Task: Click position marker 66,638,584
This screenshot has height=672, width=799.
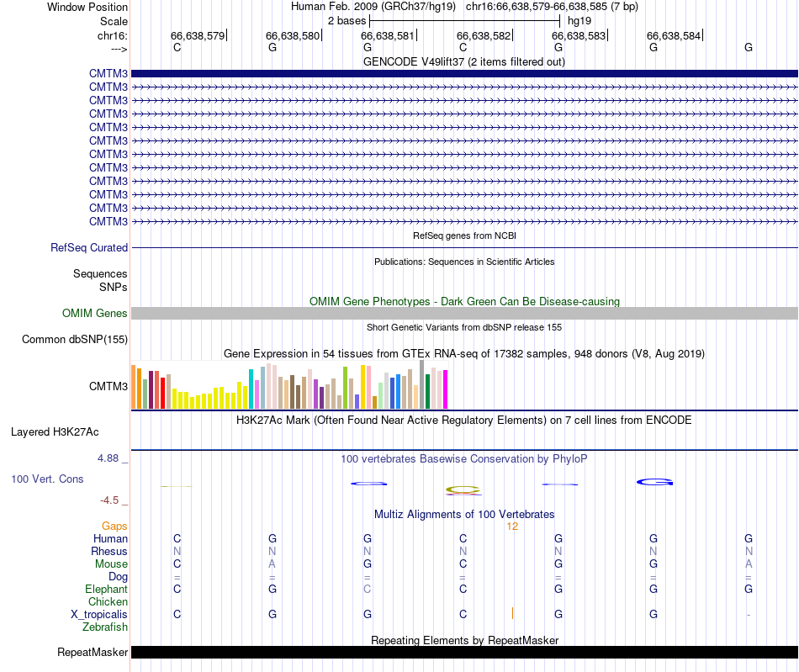Action: (x=675, y=35)
